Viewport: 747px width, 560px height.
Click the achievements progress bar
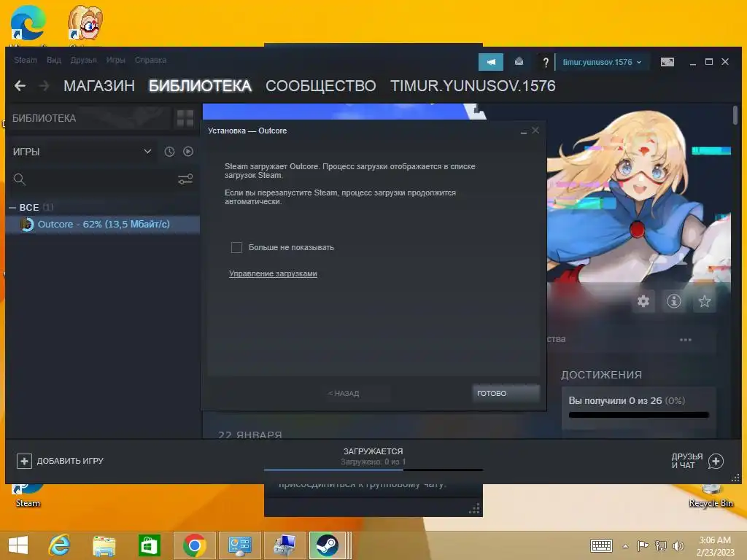click(638, 415)
